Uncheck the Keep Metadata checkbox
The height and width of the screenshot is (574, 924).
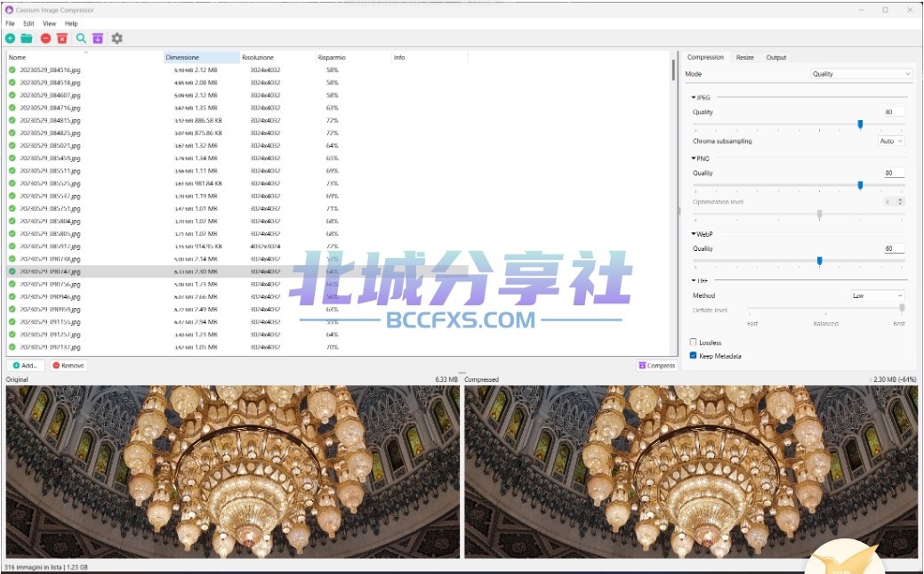coord(694,356)
